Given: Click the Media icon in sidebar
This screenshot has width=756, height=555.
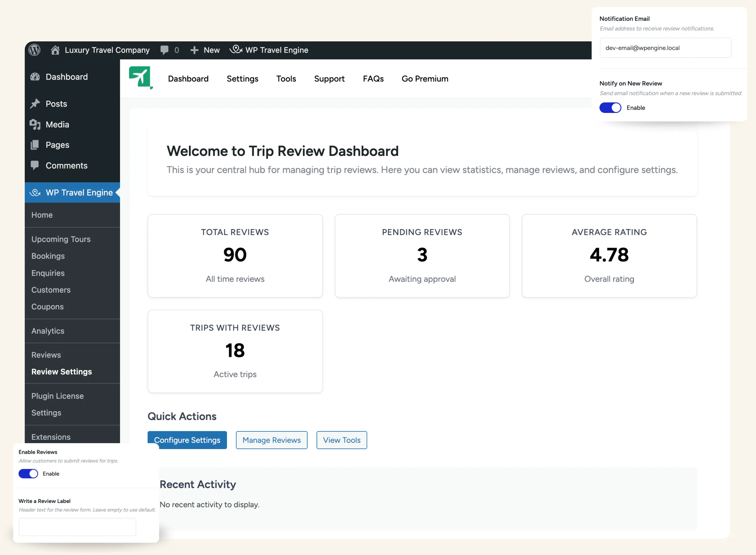Looking at the screenshot, I should (35, 125).
